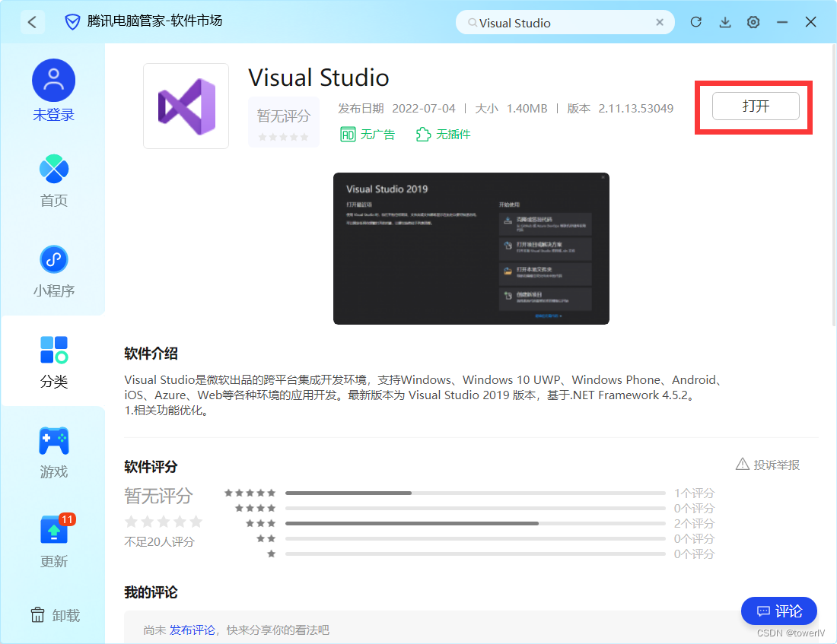This screenshot has height=644, width=837.
Task: Open the 首页 home section
Action: coord(53,182)
